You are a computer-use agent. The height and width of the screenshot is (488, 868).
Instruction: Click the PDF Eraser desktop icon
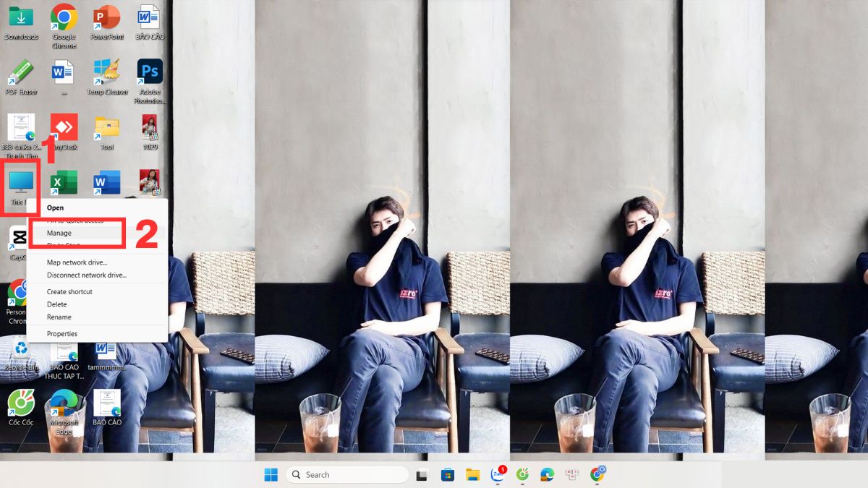21,72
